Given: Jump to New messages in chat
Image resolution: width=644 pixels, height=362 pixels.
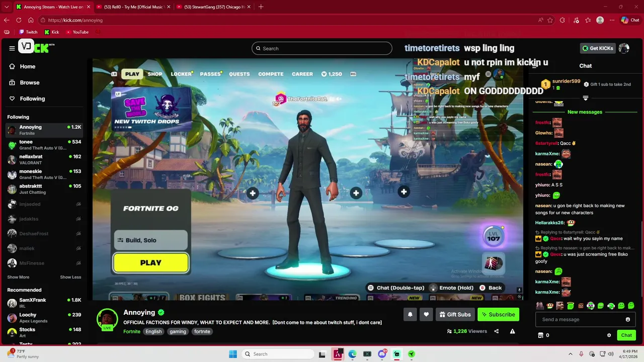Looking at the screenshot, I should tap(585, 112).
